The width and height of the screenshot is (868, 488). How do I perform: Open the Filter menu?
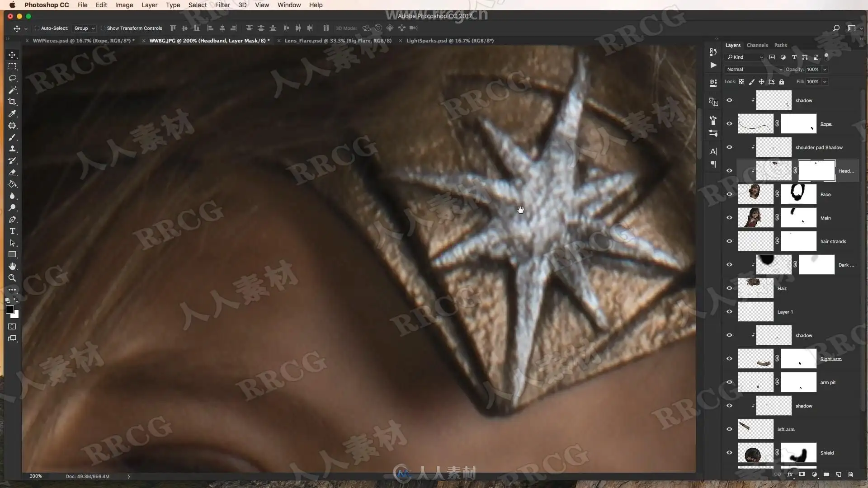(222, 5)
